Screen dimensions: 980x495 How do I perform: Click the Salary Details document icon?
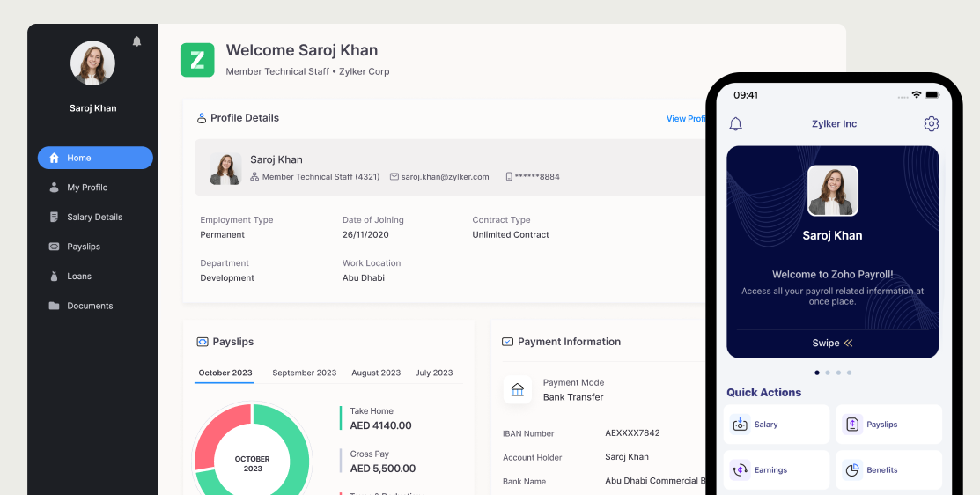[54, 217]
